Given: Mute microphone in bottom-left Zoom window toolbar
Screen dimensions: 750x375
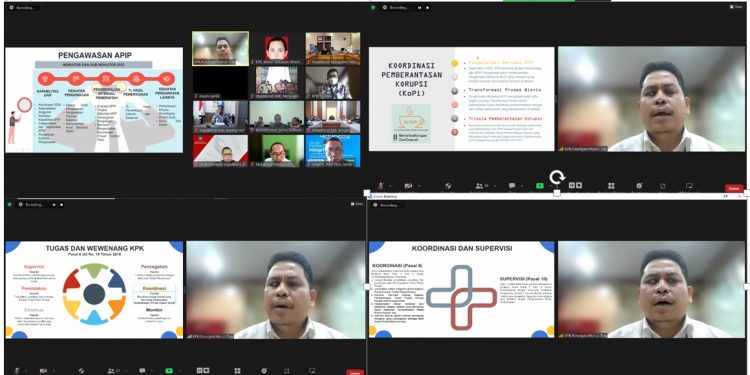Looking at the screenshot, I should [17, 371].
